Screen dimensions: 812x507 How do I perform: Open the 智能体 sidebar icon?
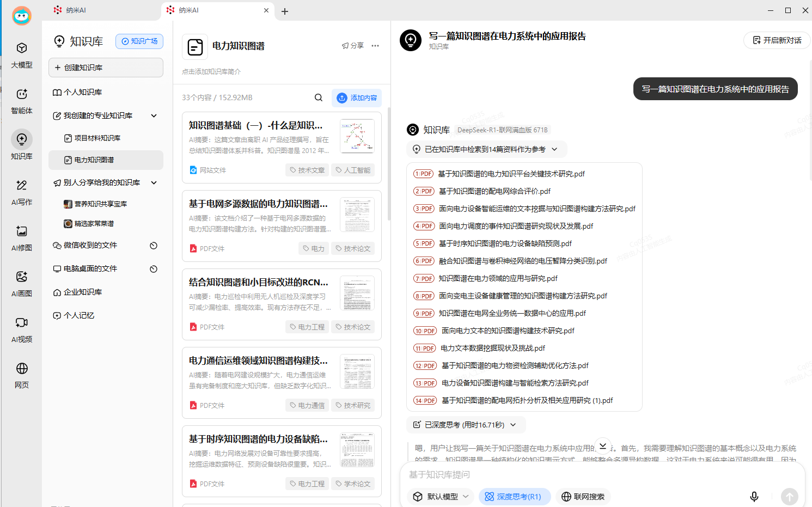[x=22, y=101]
